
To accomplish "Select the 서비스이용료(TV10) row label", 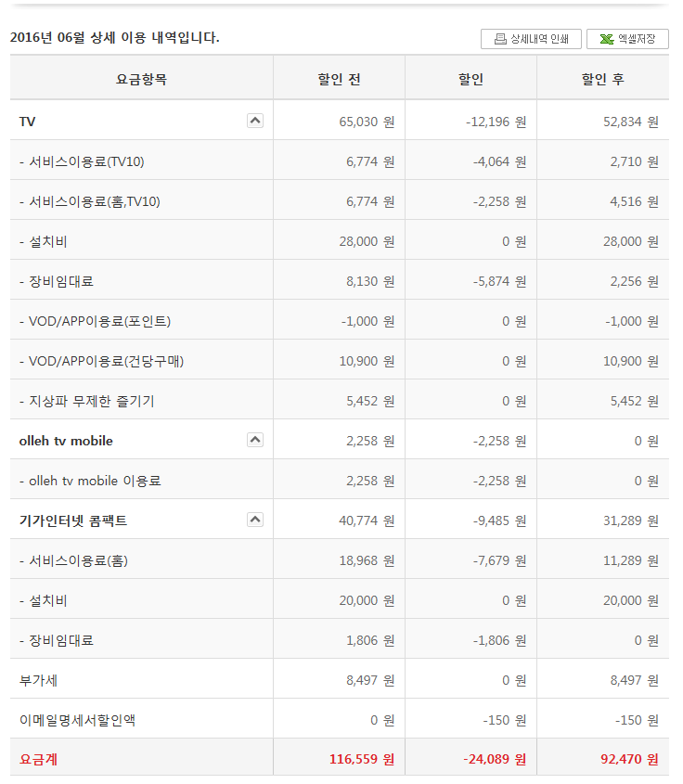I will click(x=82, y=161).
